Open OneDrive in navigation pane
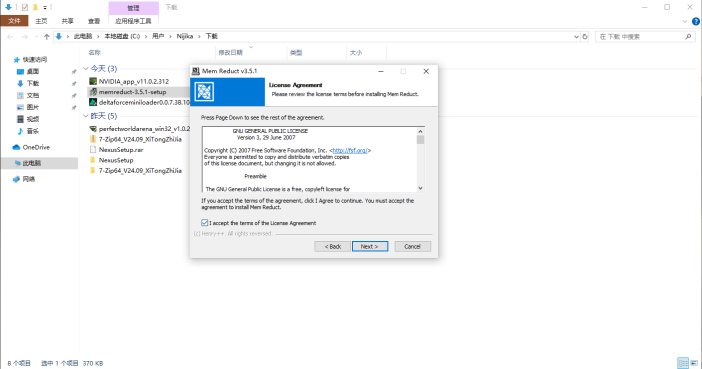 coord(36,147)
